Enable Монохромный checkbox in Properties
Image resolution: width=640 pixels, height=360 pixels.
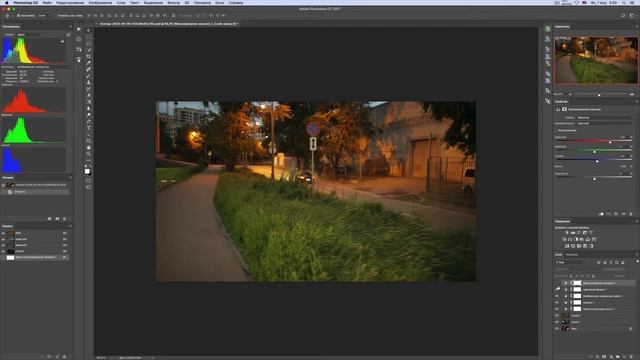557,131
